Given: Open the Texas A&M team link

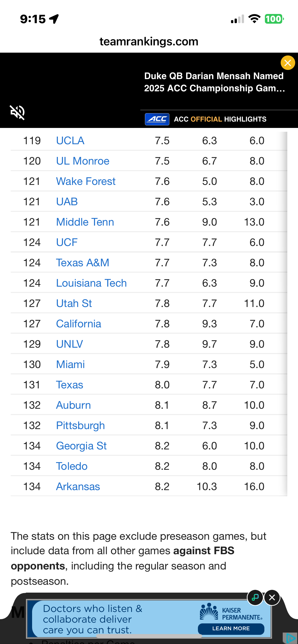Looking at the screenshot, I should tap(83, 263).
